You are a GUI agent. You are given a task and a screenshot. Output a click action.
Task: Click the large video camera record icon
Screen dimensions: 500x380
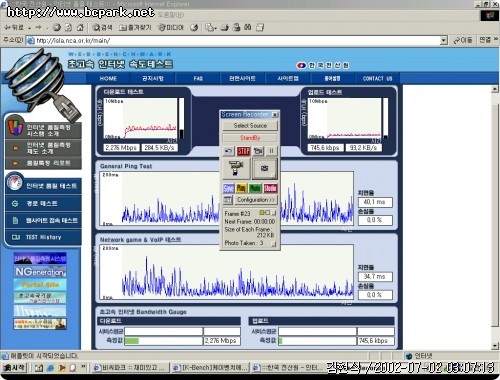236,168
